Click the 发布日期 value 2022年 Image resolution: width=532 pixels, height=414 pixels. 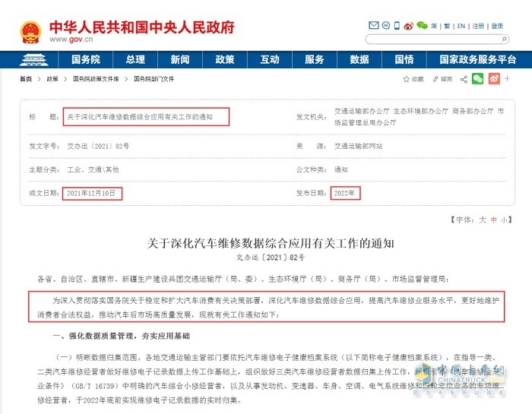tap(344, 193)
